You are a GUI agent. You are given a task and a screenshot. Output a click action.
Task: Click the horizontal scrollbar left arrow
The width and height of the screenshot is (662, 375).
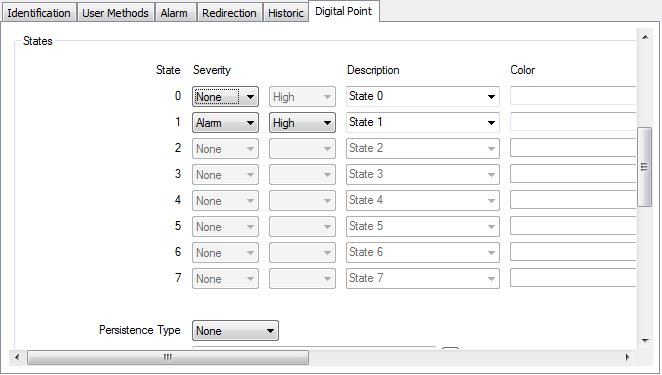click(x=17, y=357)
